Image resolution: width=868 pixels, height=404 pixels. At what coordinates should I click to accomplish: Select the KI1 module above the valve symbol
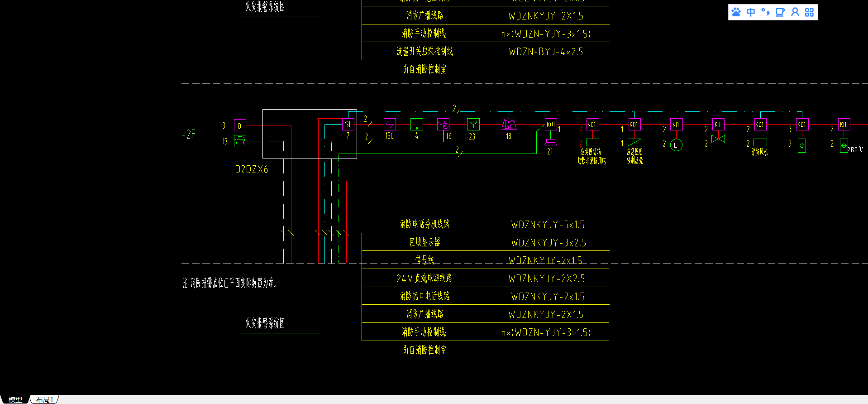point(718,124)
